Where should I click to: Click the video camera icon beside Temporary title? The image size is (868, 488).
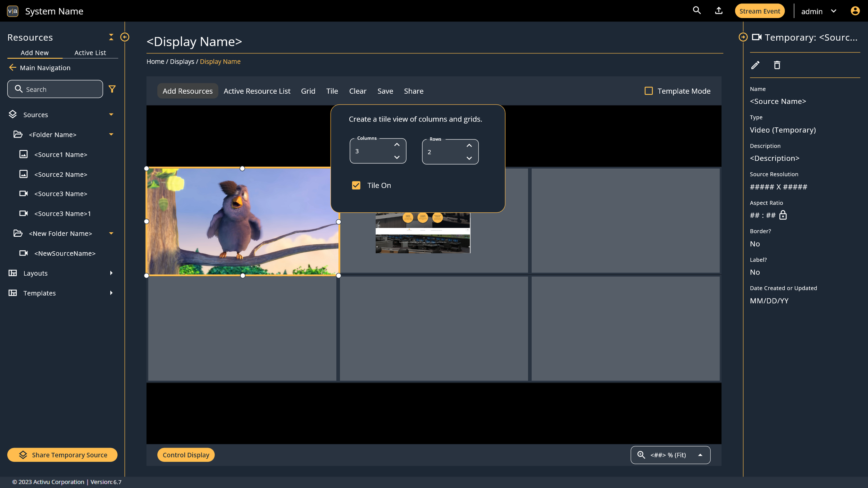pos(757,37)
